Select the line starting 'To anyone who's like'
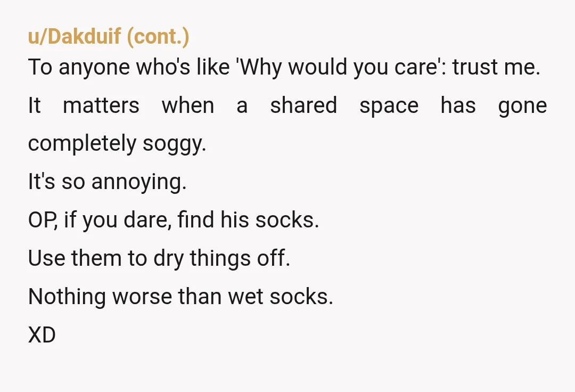This screenshot has width=575, height=392. coord(284,67)
